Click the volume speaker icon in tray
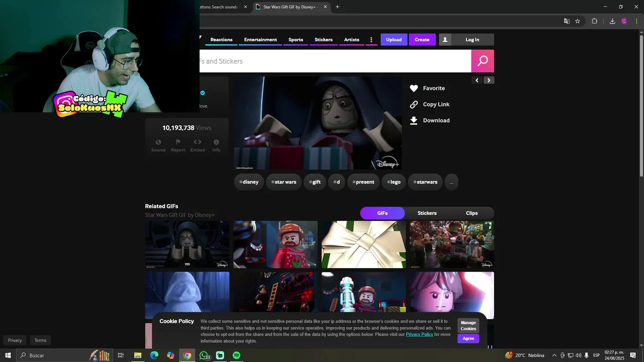 [x=579, y=355]
